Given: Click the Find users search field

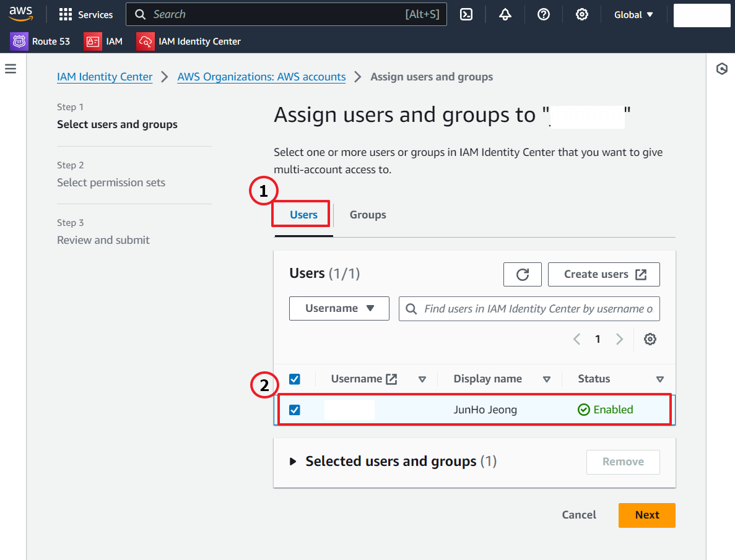Looking at the screenshot, I should coord(529,309).
